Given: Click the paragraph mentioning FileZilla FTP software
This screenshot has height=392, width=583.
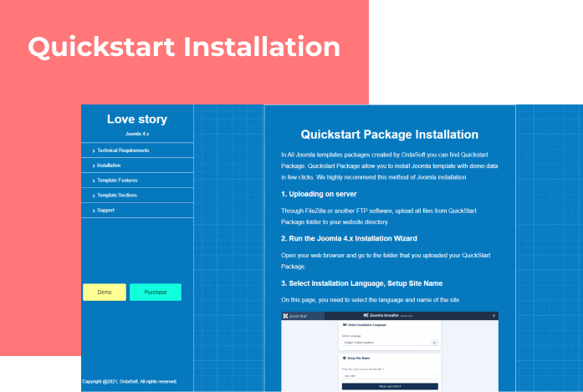Looking at the screenshot, I should point(379,216).
